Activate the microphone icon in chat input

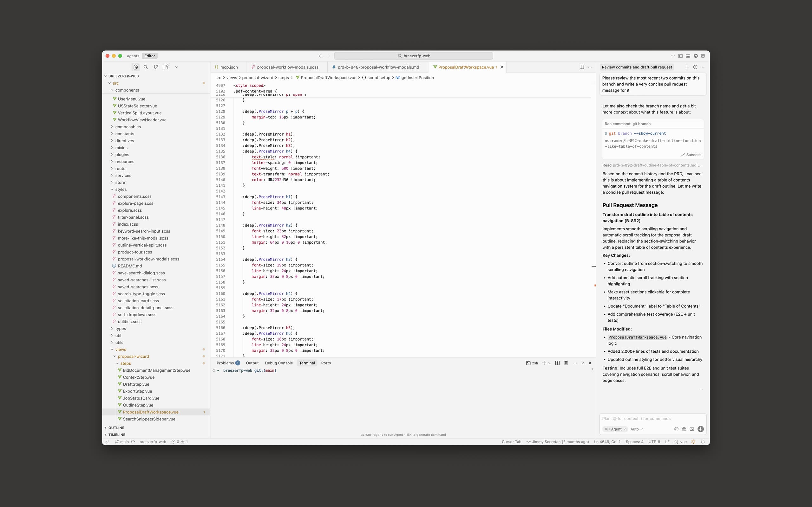701,429
